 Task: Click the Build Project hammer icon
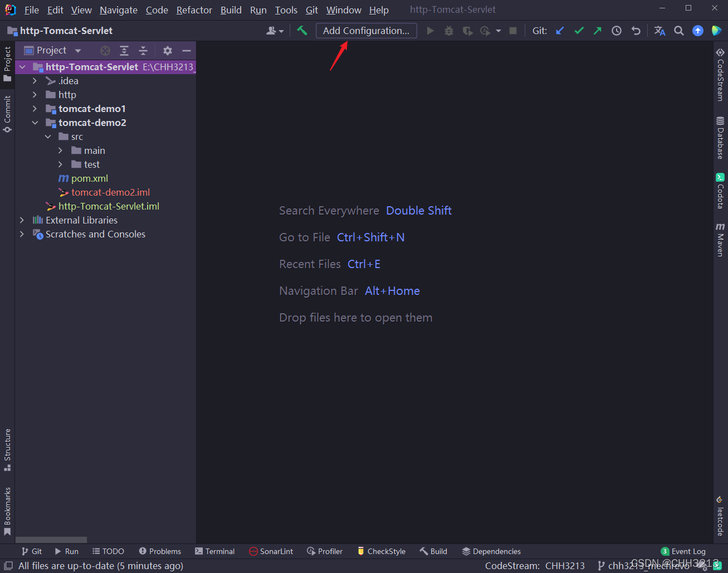click(302, 31)
